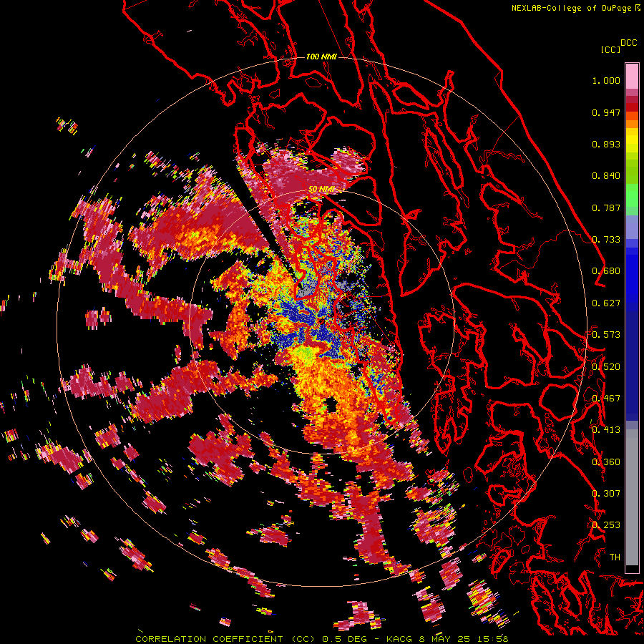Select the 1.000 scale value

point(606,80)
